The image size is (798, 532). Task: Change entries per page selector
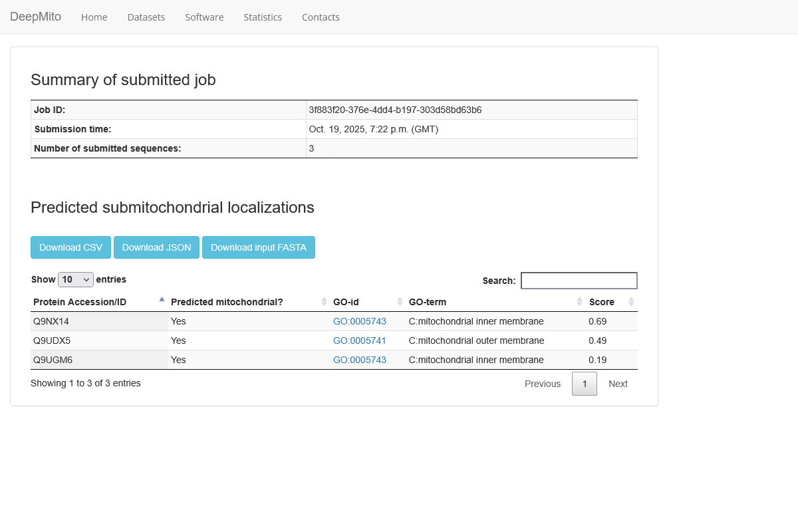(75, 279)
